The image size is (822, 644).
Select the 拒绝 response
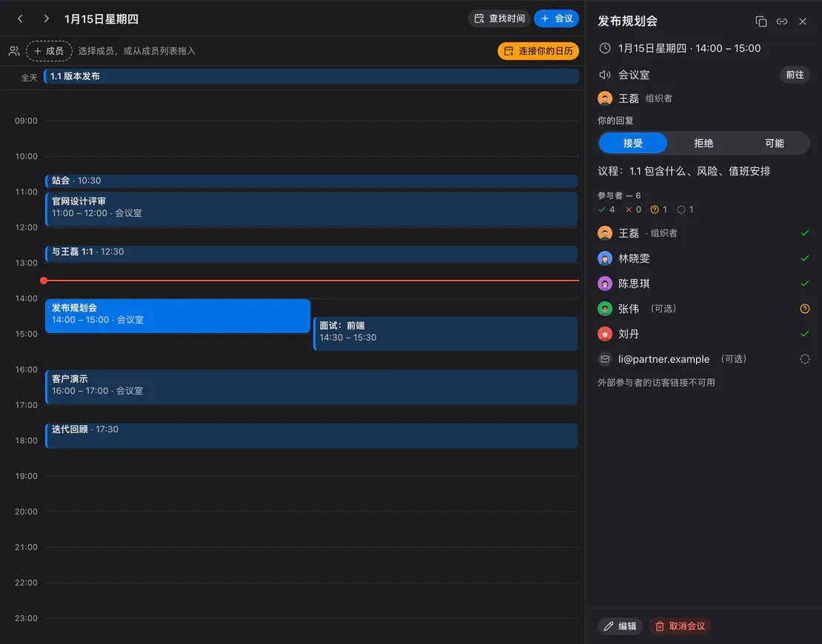(x=704, y=143)
